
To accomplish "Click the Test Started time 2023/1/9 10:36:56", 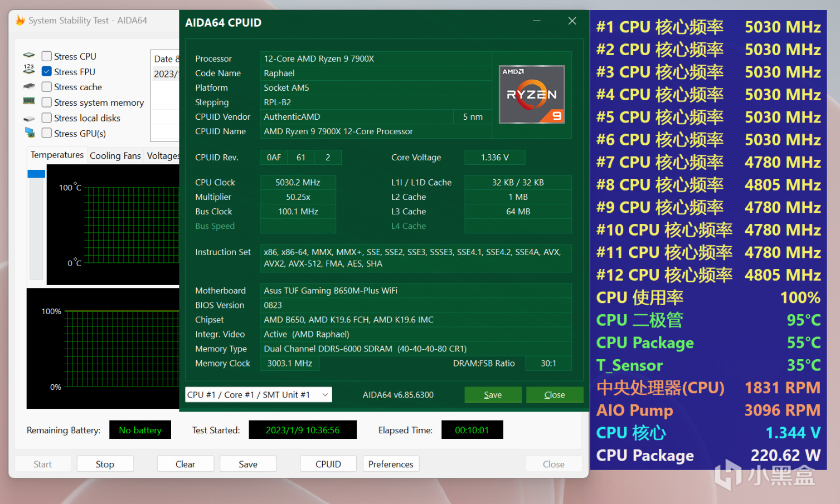I will (x=303, y=430).
